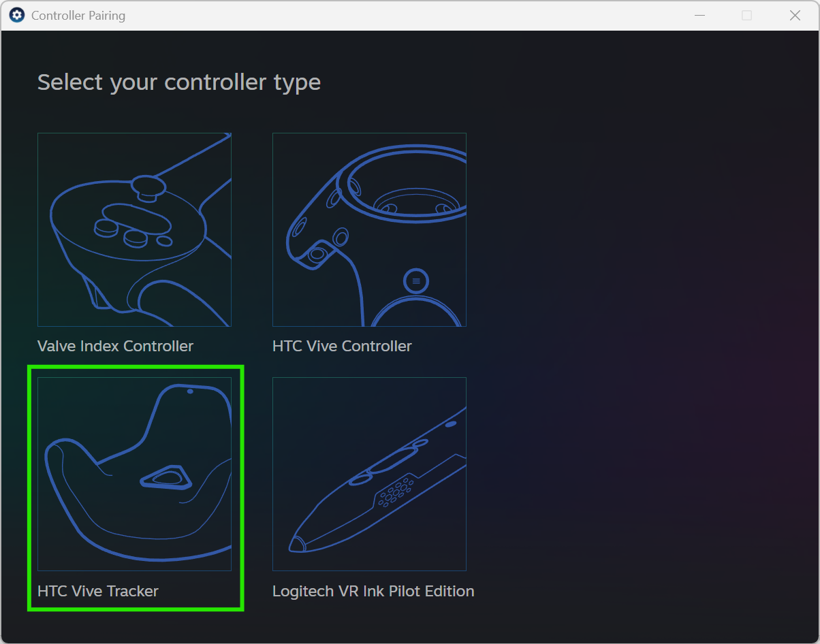
Task: Select the Valve Index Controller image
Action: pyautogui.click(x=134, y=229)
